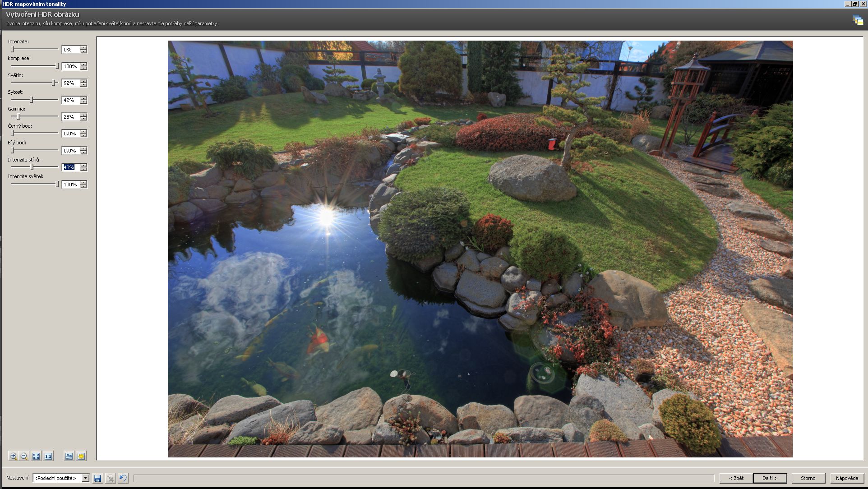Click the zoom out magnifier icon

pos(24,456)
